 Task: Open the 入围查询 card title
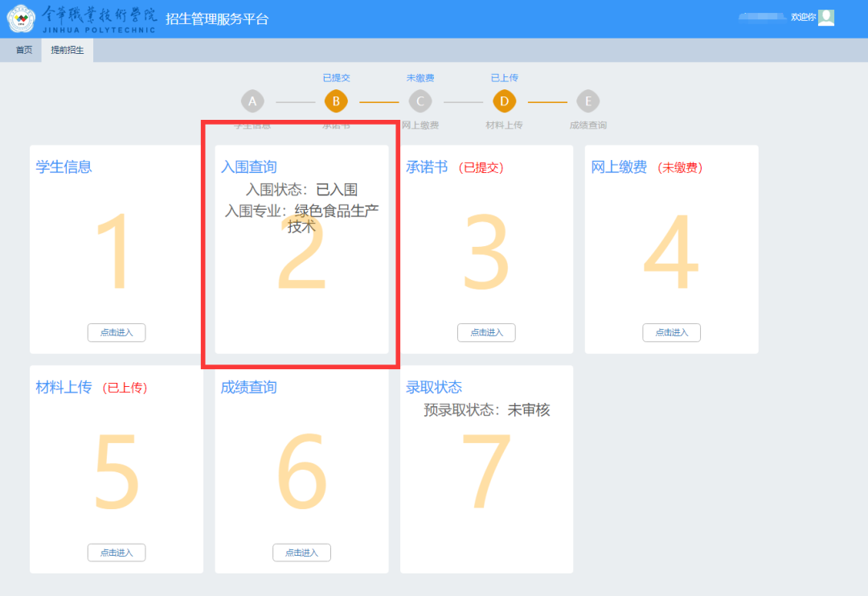point(248,167)
